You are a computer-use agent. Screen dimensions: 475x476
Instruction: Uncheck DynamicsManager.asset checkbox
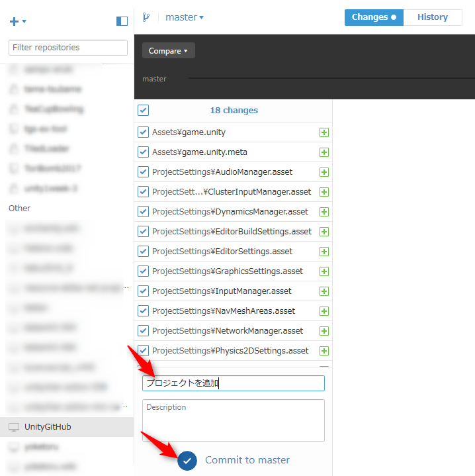coord(143,212)
